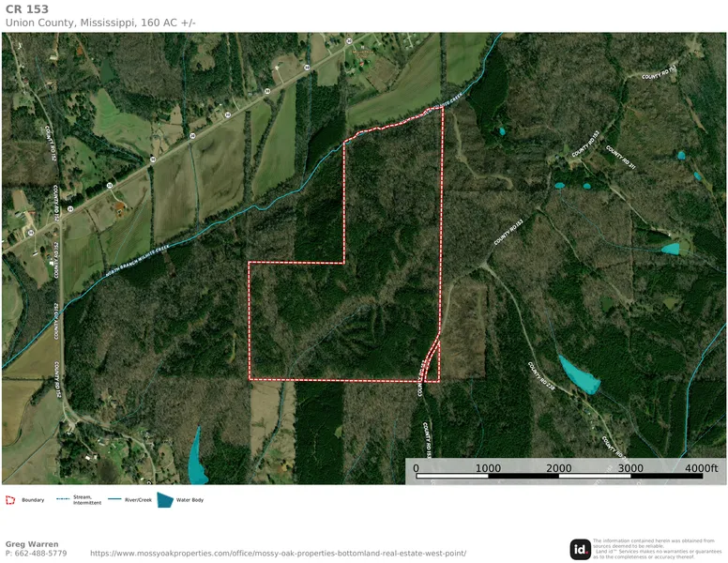
Task: Click the red Boundary legend symbol
Action: pos(10,500)
